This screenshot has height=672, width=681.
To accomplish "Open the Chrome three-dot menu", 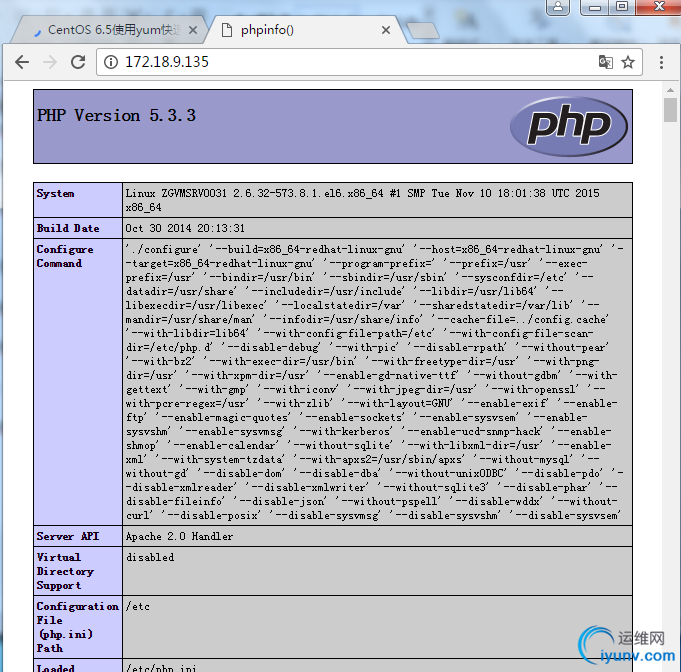I will (x=661, y=62).
